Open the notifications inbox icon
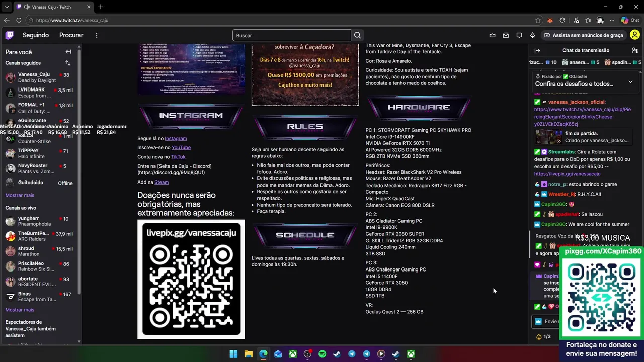Viewport: 644px width, 362px height. tap(506, 35)
